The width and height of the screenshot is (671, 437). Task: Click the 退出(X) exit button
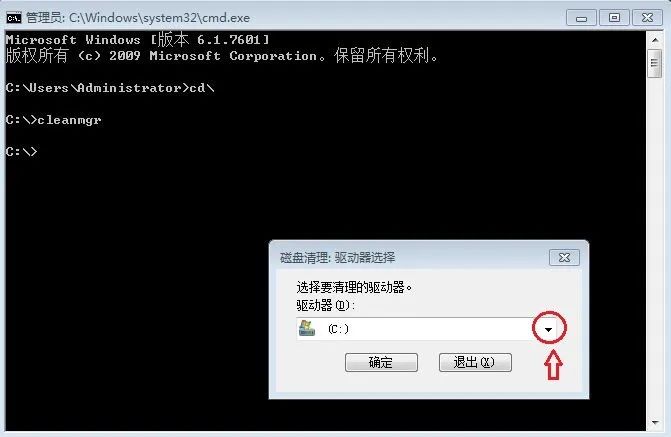475,363
